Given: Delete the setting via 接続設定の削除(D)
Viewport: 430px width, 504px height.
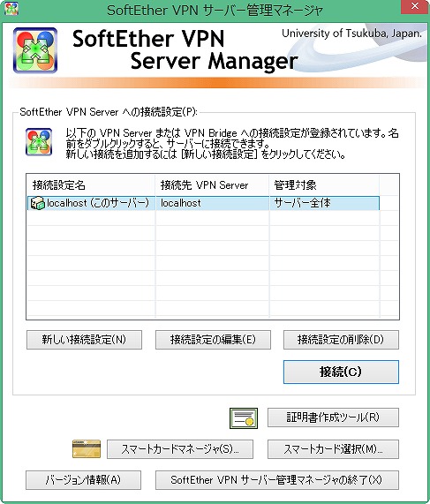Looking at the screenshot, I should point(341,340).
